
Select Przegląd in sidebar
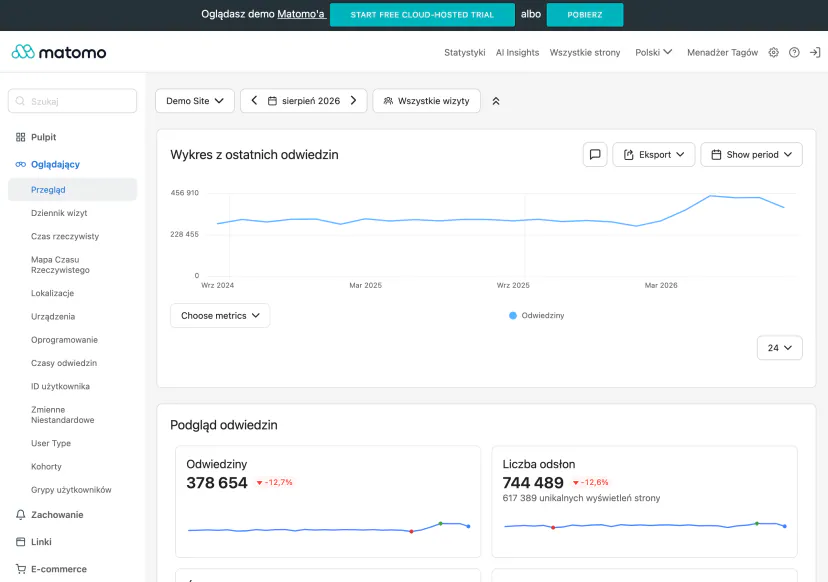coord(72,190)
